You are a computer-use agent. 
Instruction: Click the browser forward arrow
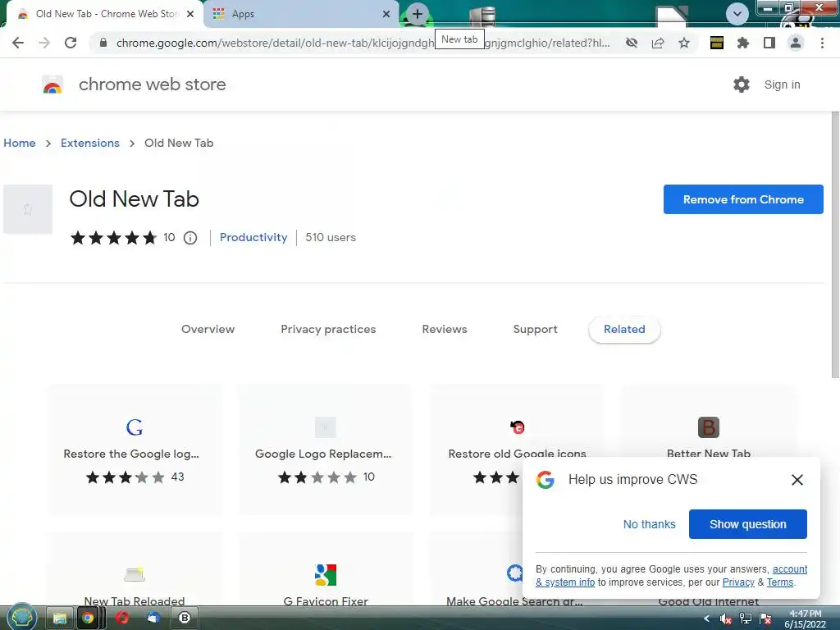pos(44,43)
